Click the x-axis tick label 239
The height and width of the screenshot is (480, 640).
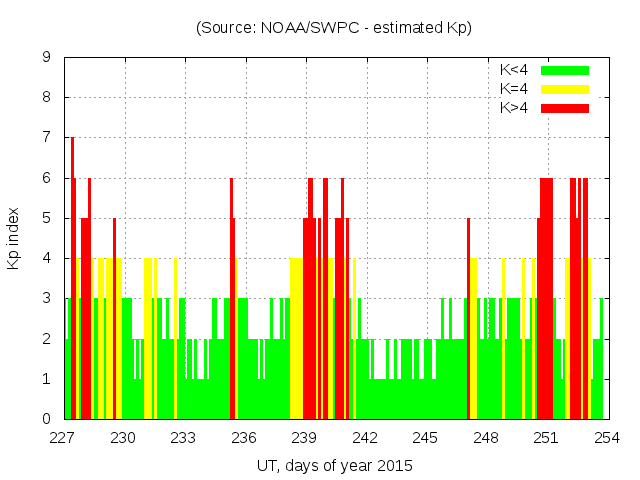(305, 438)
